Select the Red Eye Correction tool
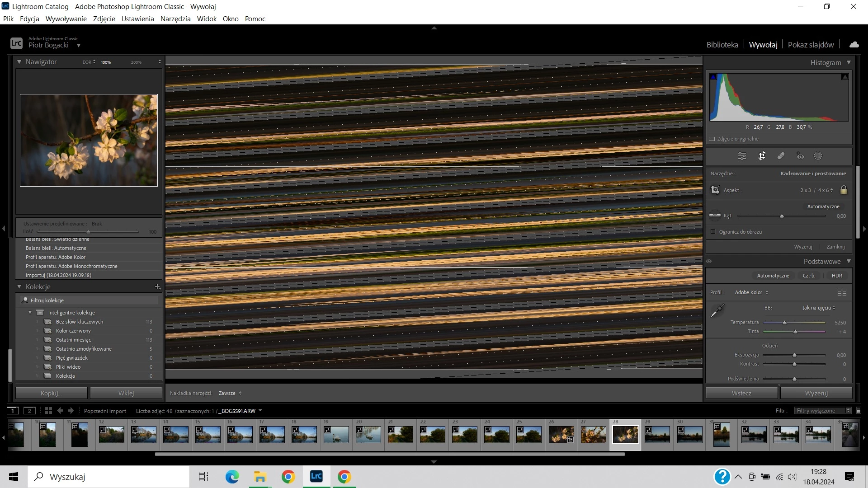 [x=800, y=156]
